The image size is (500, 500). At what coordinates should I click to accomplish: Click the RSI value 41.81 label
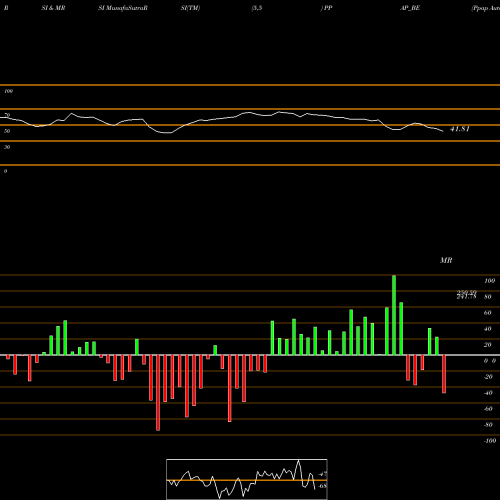[x=460, y=129]
